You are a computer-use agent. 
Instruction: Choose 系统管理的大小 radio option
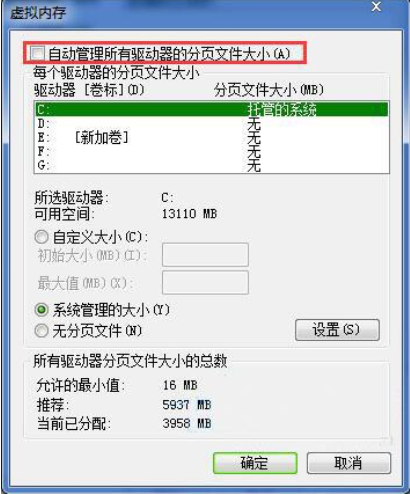click(41, 310)
